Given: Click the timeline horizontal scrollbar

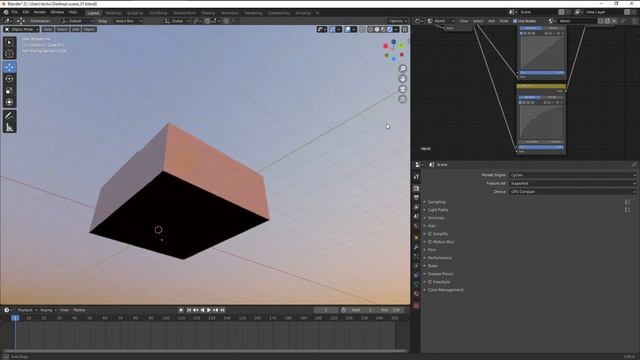Looking at the screenshot, I should click(204, 351).
